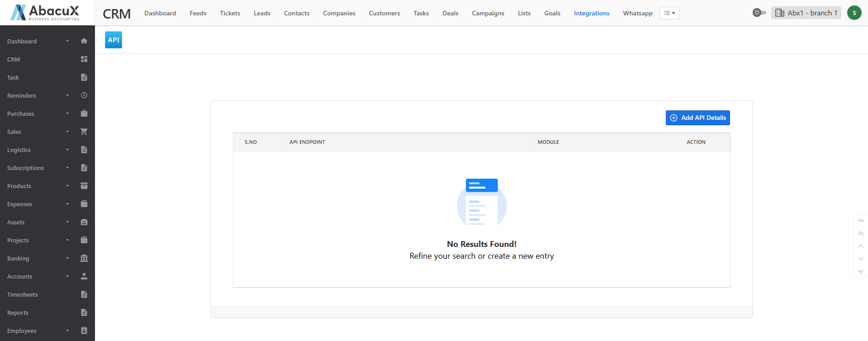Open the green S user avatar
This screenshot has width=868, height=341.
click(854, 13)
